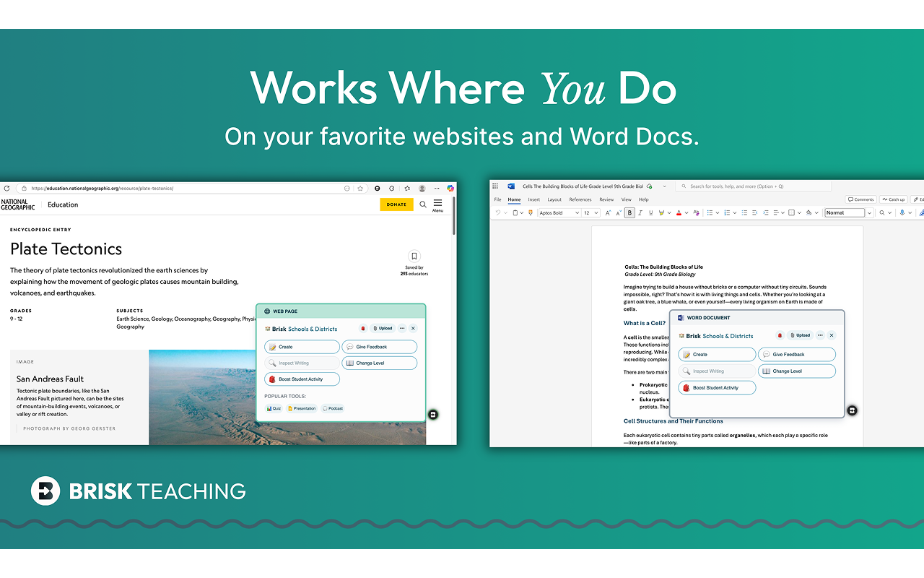Open the bullets list dropdown arrow in Word

pos(718,213)
